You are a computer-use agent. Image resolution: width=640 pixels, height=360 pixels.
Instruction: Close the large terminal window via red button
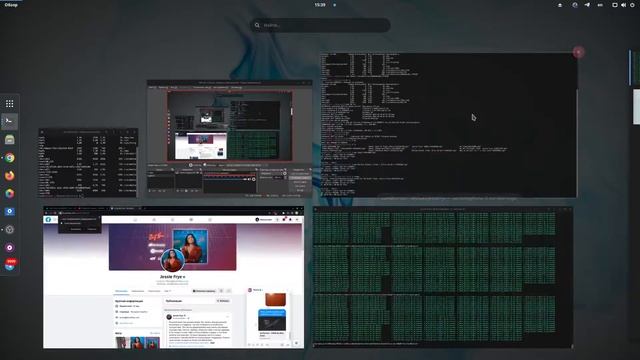click(x=578, y=52)
